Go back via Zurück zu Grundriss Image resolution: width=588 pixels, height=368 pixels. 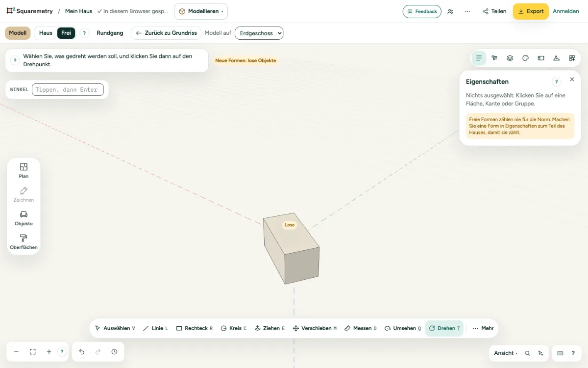[166, 33]
